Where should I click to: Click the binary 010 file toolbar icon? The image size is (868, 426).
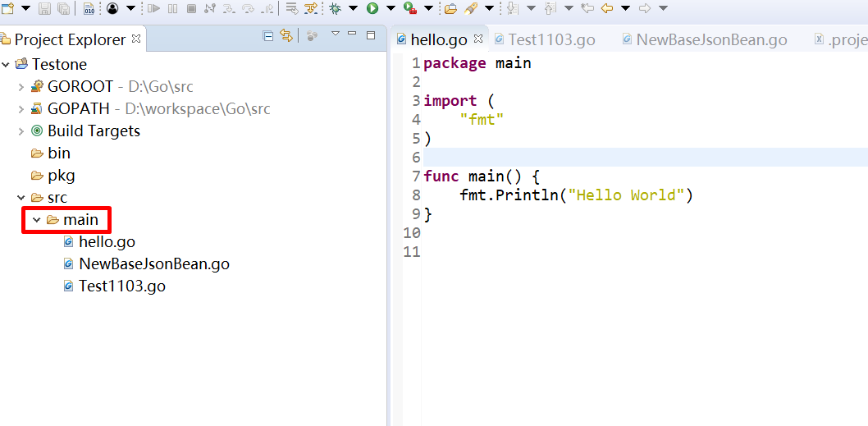pyautogui.click(x=89, y=8)
